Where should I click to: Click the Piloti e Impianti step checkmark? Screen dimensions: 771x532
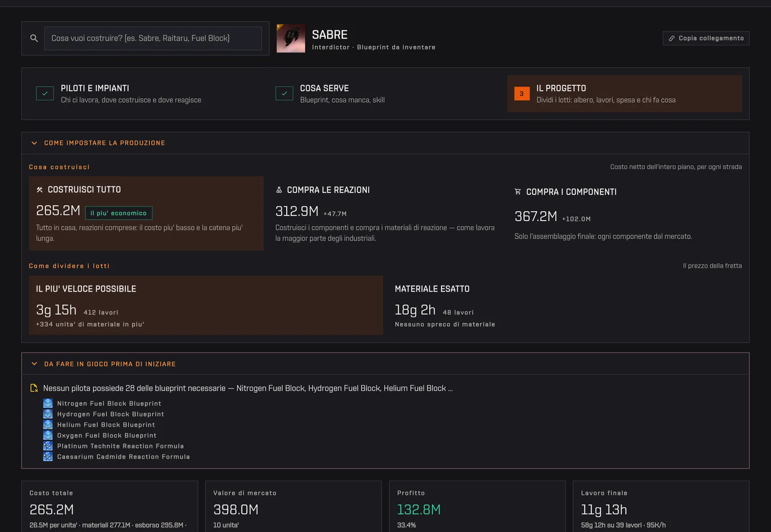(45, 93)
